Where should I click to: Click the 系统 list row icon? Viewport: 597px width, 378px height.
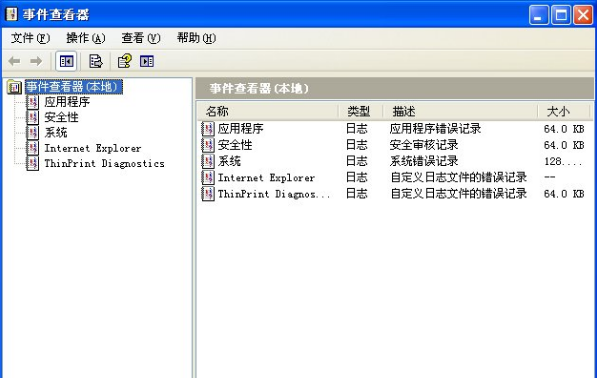click(x=208, y=161)
